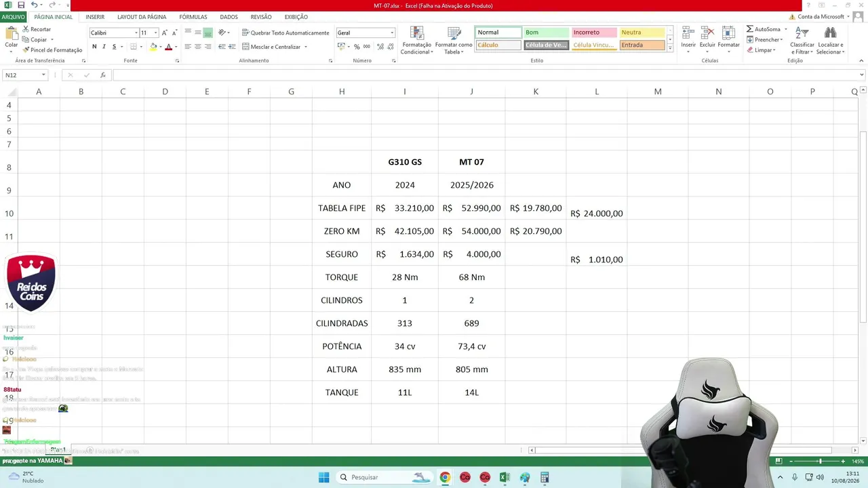
Task: Open Classificar e Filtrar options
Action: click(802, 41)
